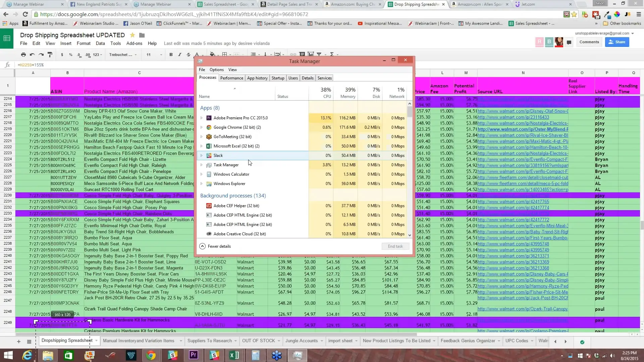This screenshot has width=644, height=362.
Task: Click Task Manager process list scrollbar thumb
Action: coord(410,112)
